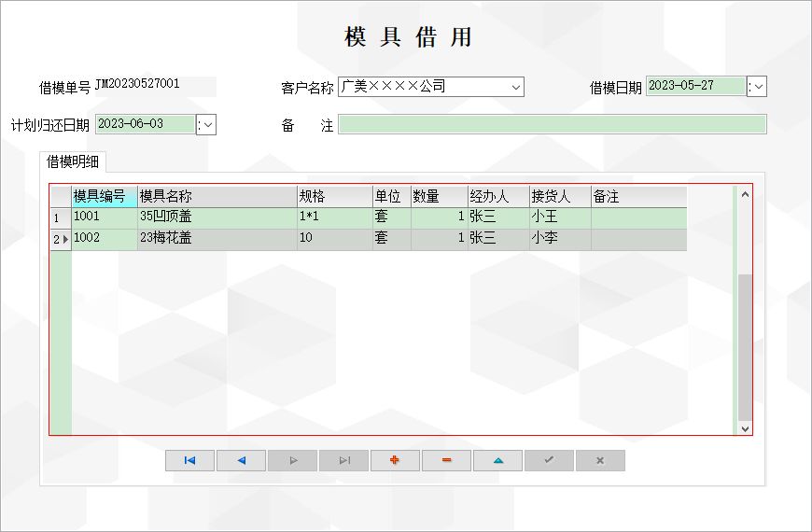Screen dimensions: 812x532
Task: Click into the 备注 text field
Action: (x=552, y=125)
